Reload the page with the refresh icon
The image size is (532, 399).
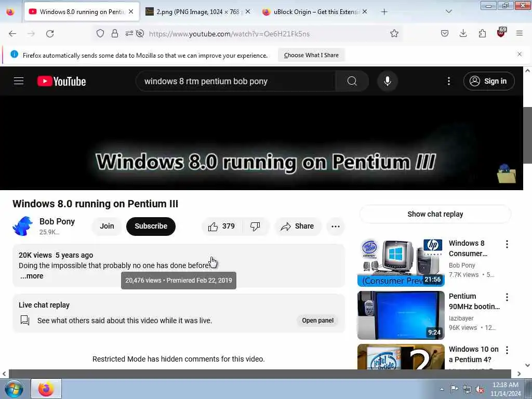pyautogui.click(x=50, y=34)
